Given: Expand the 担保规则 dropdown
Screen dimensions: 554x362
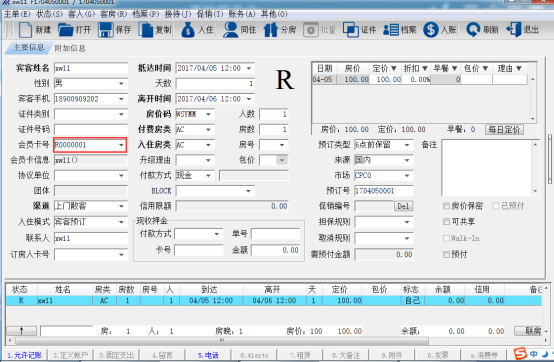Looking at the screenshot, I should (407, 222).
